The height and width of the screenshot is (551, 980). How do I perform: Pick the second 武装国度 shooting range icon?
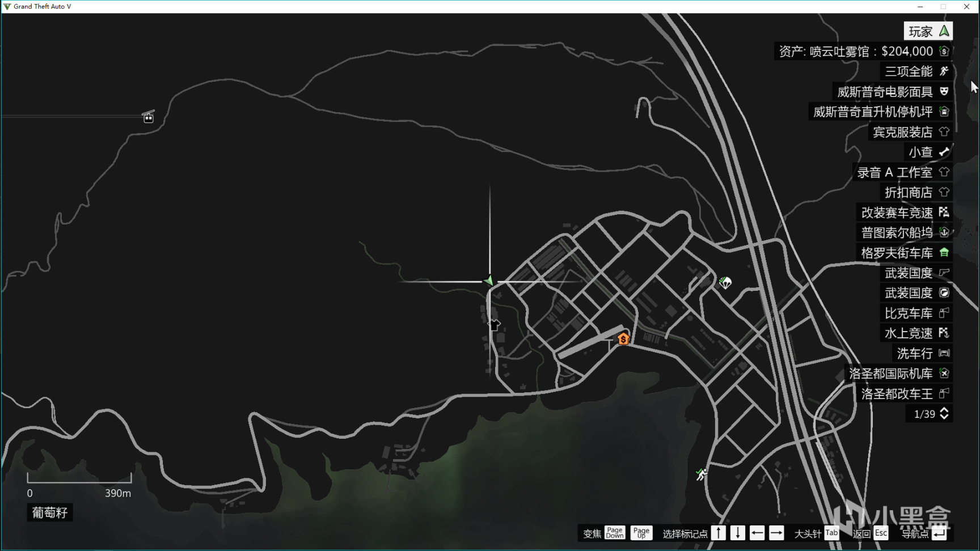(944, 293)
